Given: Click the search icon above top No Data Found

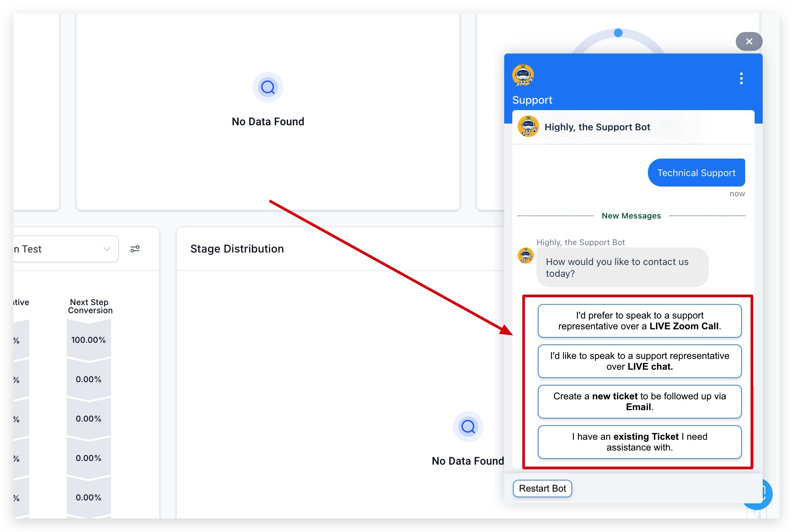Looking at the screenshot, I should point(268,88).
